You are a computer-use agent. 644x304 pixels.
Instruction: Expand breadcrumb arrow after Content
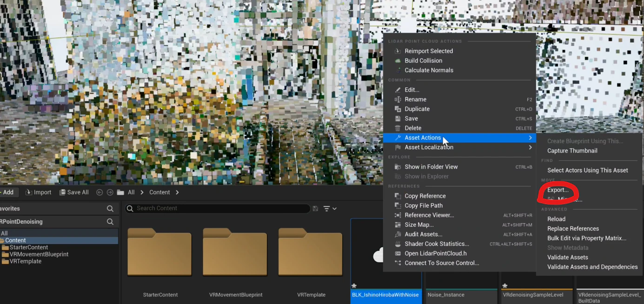click(x=177, y=192)
